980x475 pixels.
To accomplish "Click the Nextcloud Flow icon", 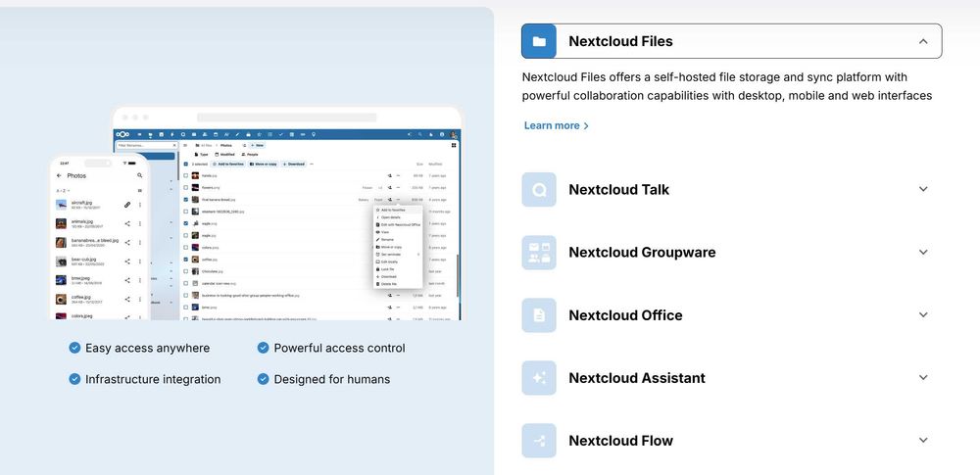I will 539,441.
